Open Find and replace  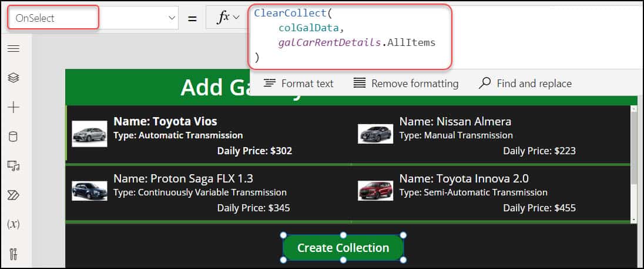pos(525,84)
